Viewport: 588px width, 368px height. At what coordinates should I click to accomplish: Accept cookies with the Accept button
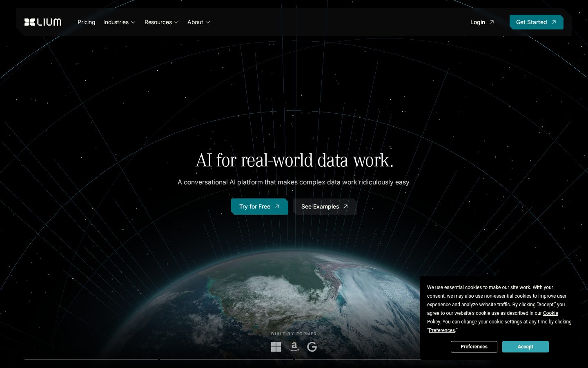(526, 347)
